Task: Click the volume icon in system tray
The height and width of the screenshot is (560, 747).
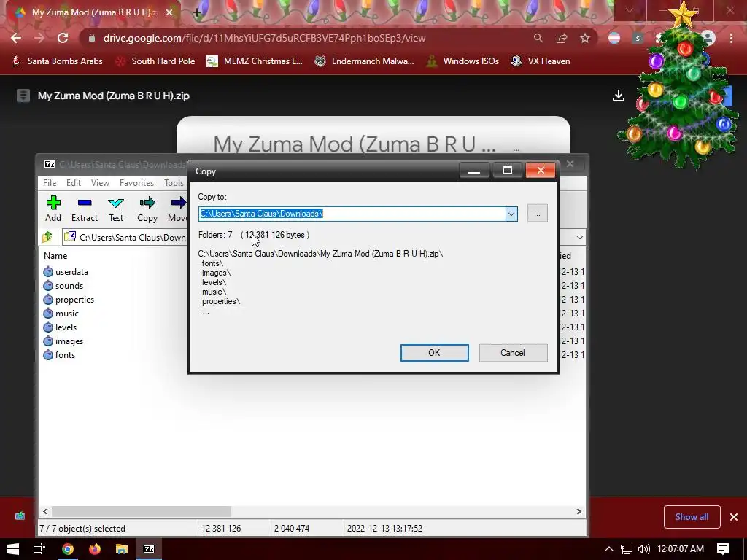Action: pyautogui.click(x=643, y=549)
